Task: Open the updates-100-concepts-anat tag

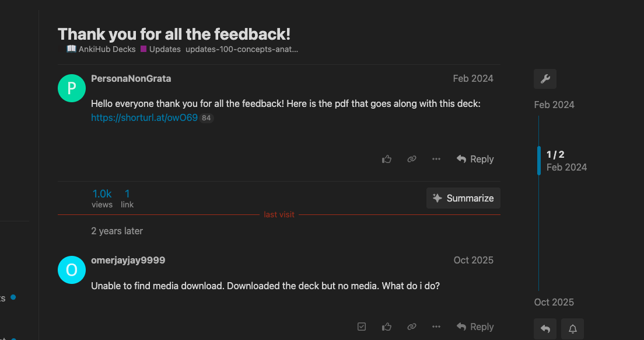Action: (242, 49)
